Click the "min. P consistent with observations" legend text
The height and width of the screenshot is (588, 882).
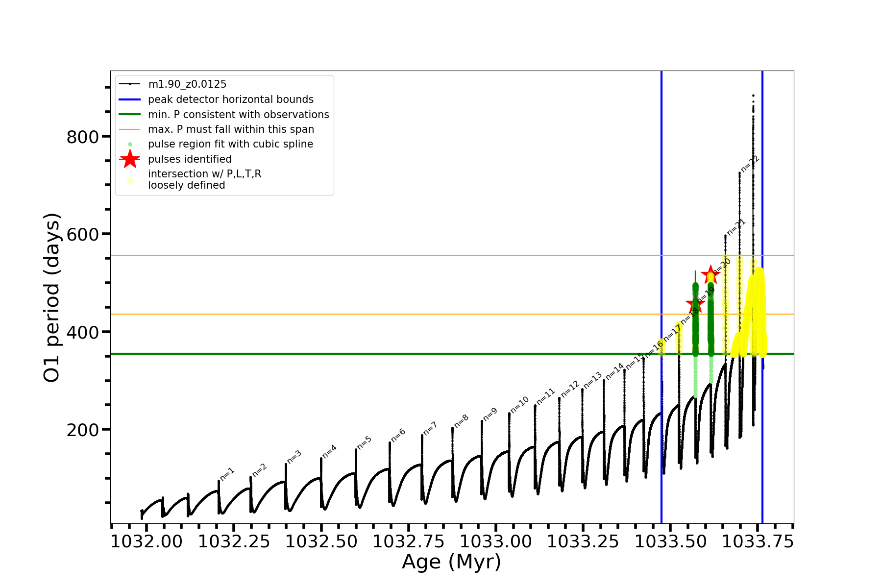(x=238, y=115)
